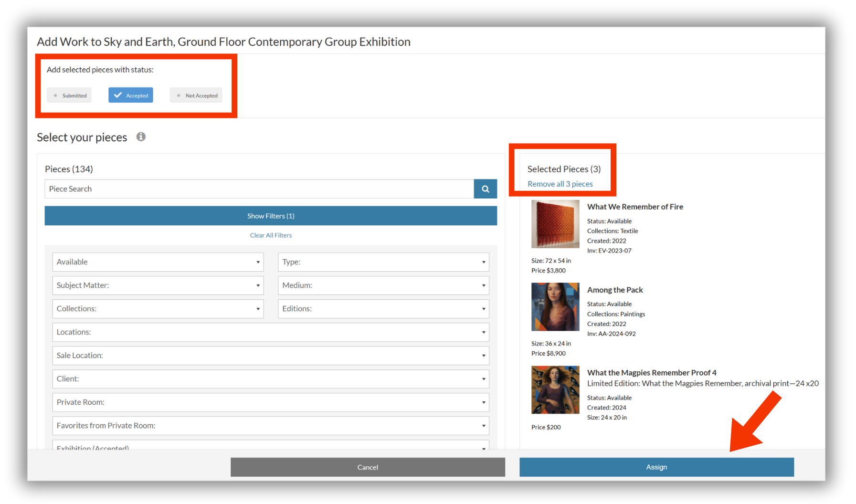Click the Cancel button
The image size is (856, 504).
(x=368, y=467)
